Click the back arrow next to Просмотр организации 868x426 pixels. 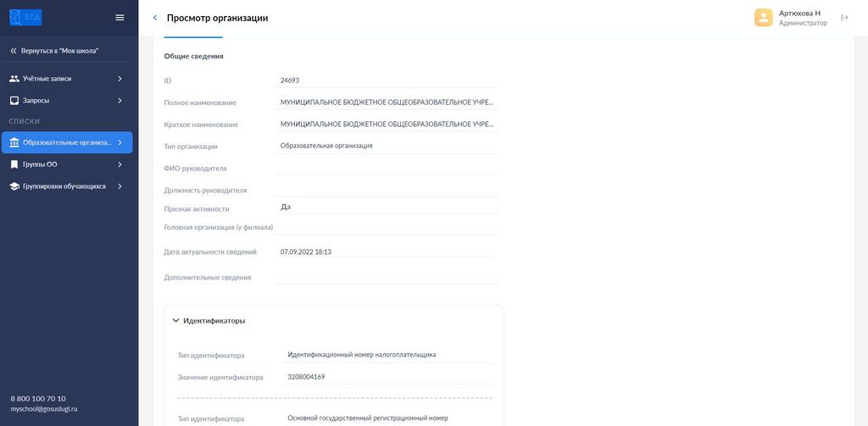coord(155,18)
